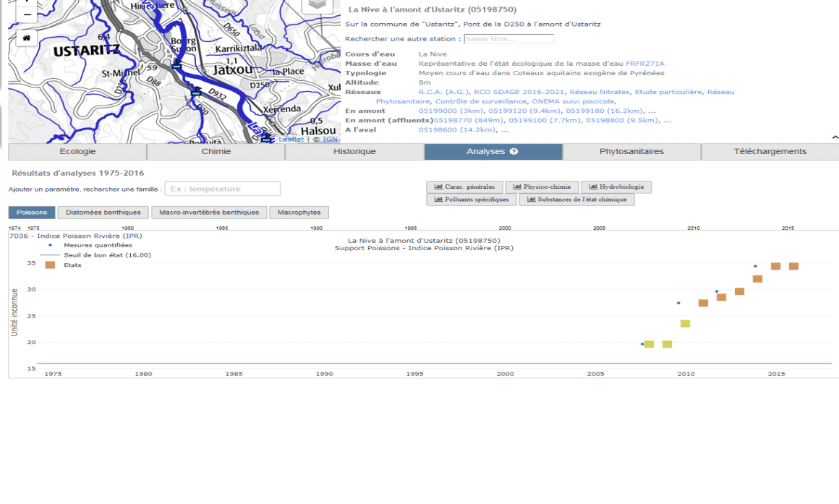Collapse station info panel with chevron

coord(835,137)
